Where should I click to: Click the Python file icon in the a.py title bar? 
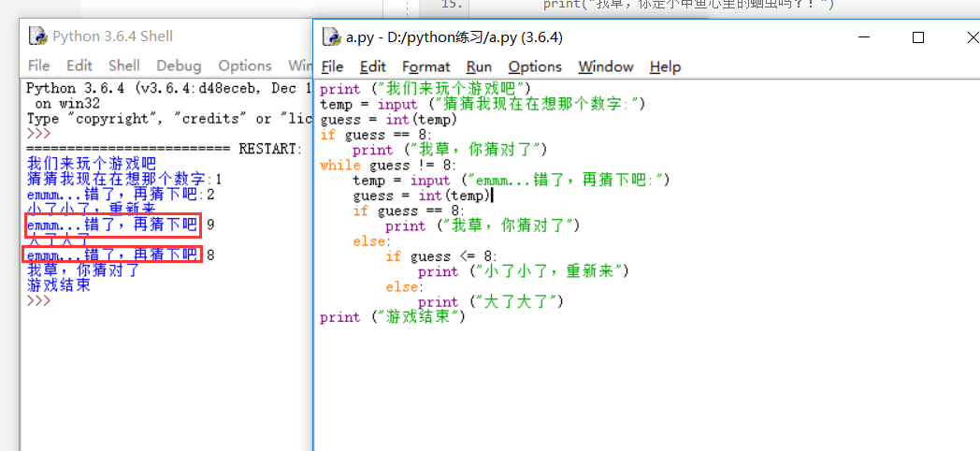click(331, 37)
